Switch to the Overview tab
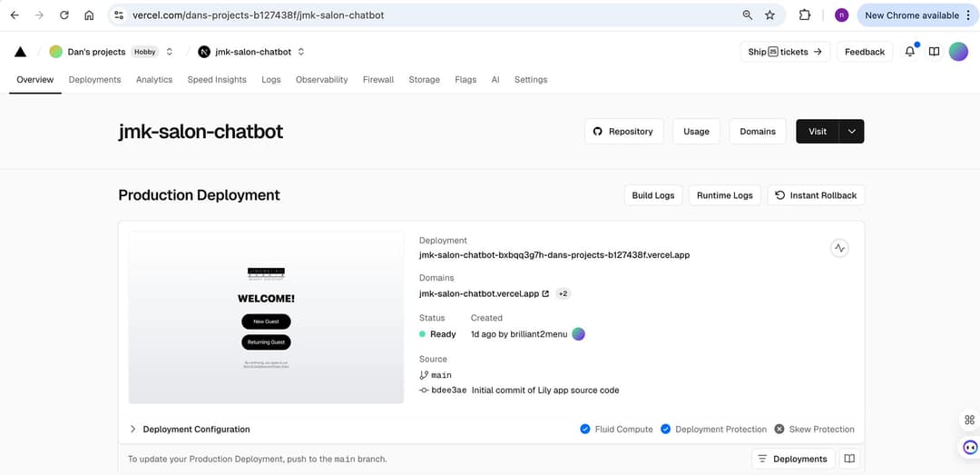Image resolution: width=980 pixels, height=475 pixels. pos(35,80)
